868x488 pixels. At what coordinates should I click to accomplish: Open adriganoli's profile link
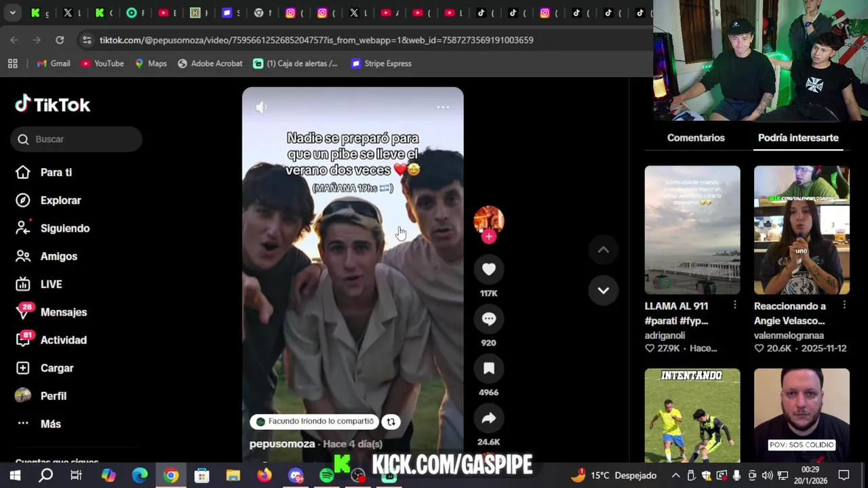pos(665,335)
